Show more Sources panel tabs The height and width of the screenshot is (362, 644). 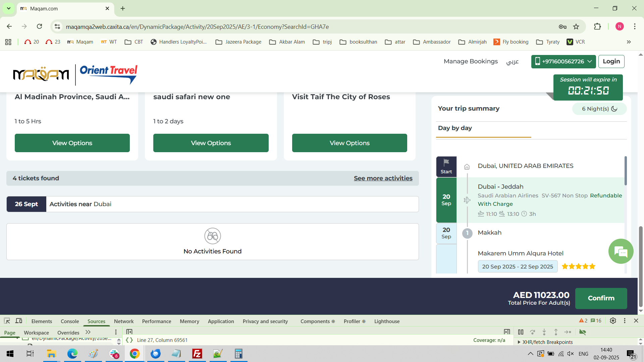coord(88,332)
